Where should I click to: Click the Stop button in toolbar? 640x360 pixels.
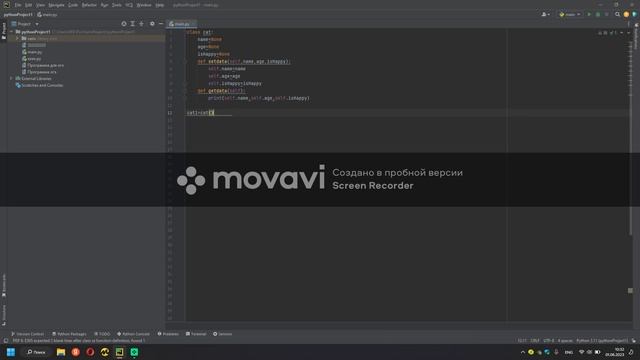pyautogui.click(x=607, y=14)
